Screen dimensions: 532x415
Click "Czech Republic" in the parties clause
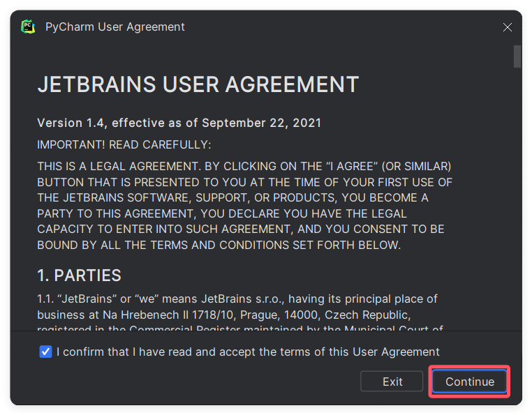pyautogui.click(x=367, y=315)
